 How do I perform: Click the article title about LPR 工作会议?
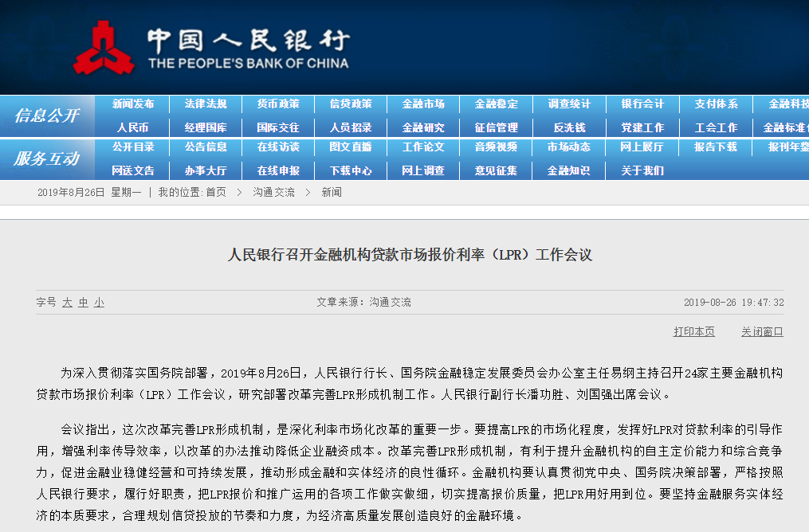(410, 255)
